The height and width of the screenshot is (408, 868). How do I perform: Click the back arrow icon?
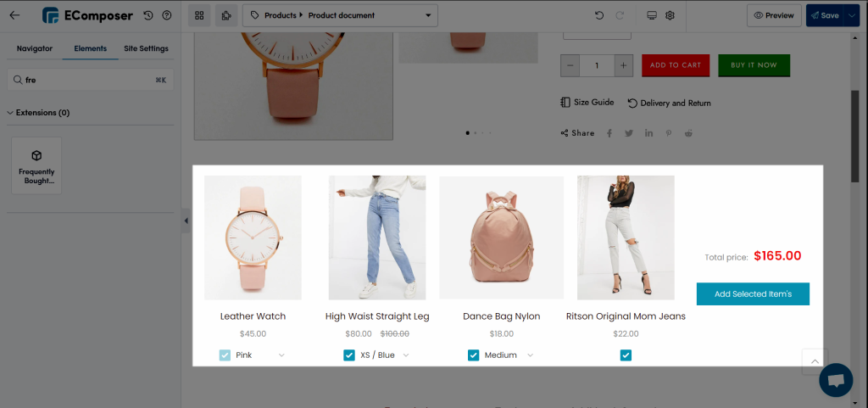tap(15, 15)
